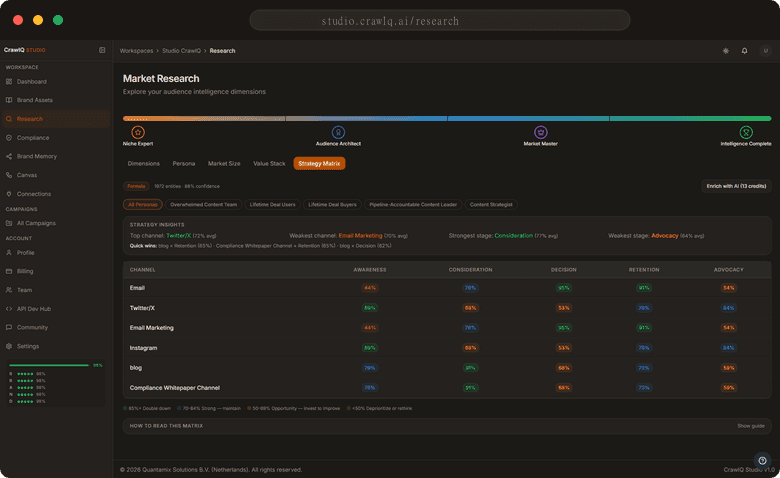Collapse the sidebar using the panel icon
The image size is (780, 478).
point(102,50)
